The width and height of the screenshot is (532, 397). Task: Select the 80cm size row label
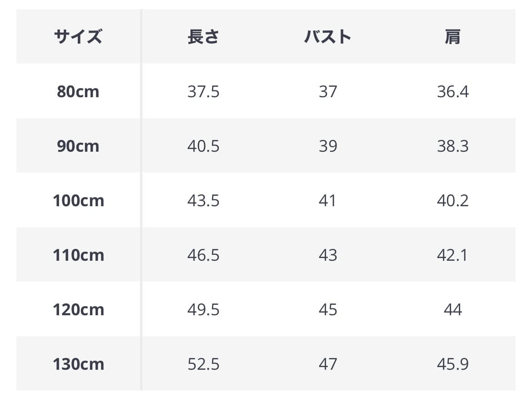[78, 92]
